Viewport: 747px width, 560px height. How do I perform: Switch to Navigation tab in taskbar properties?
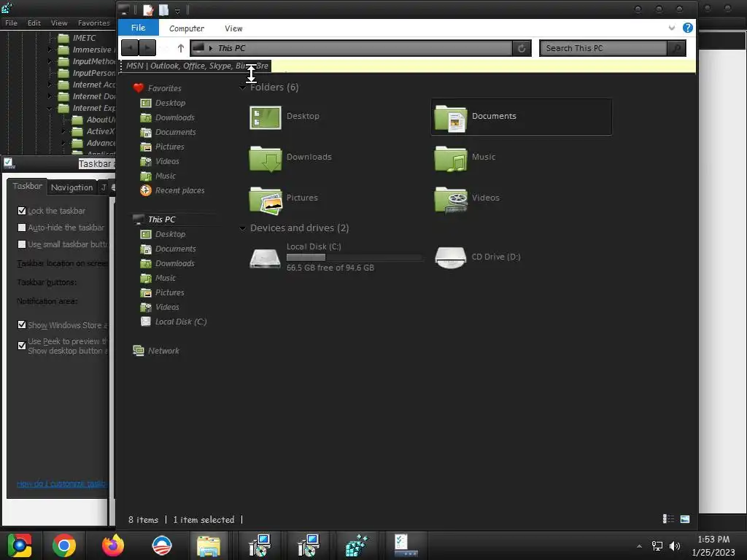pyautogui.click(x=72, y=187)
